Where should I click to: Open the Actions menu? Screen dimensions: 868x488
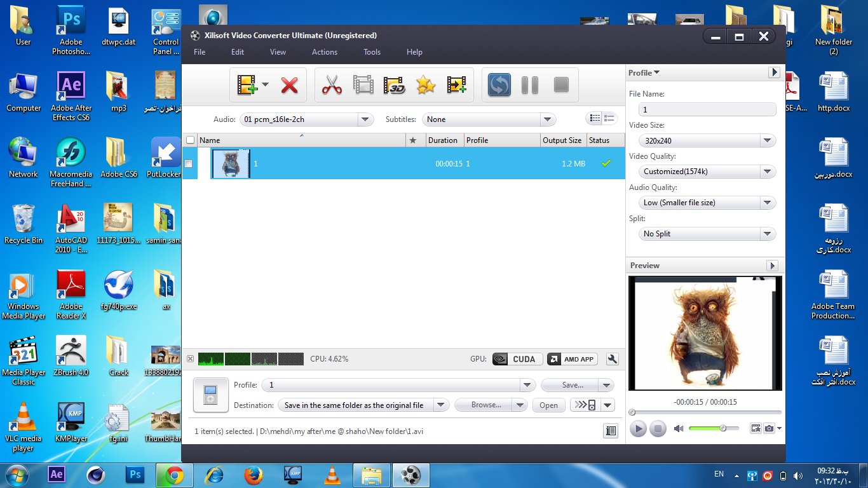pos(325,52)
